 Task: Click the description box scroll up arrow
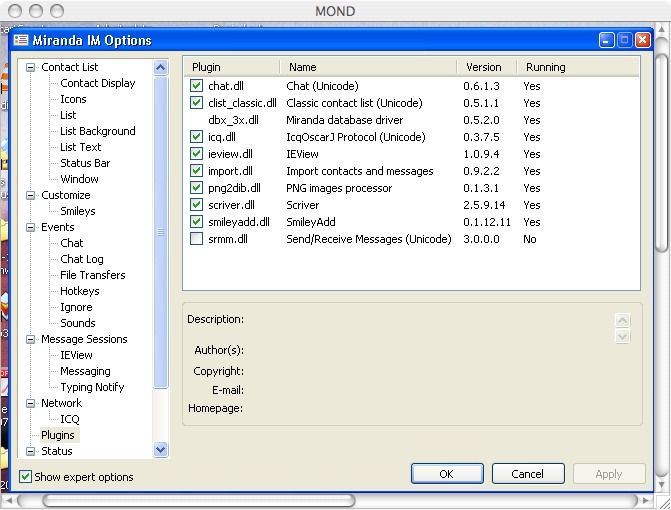click(x=623, y=320)
